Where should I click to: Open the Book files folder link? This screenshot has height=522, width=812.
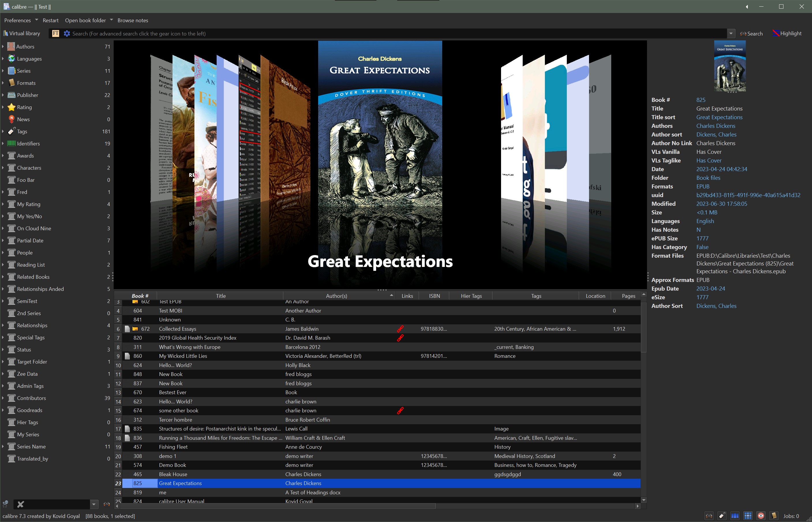[x=708, y=178]
